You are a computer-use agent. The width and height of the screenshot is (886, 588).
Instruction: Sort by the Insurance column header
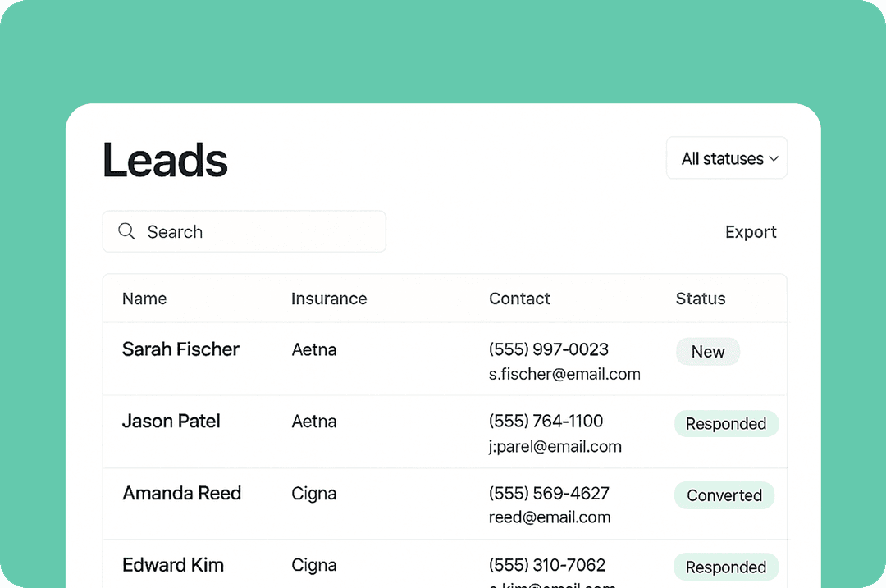tap(329, 299)
